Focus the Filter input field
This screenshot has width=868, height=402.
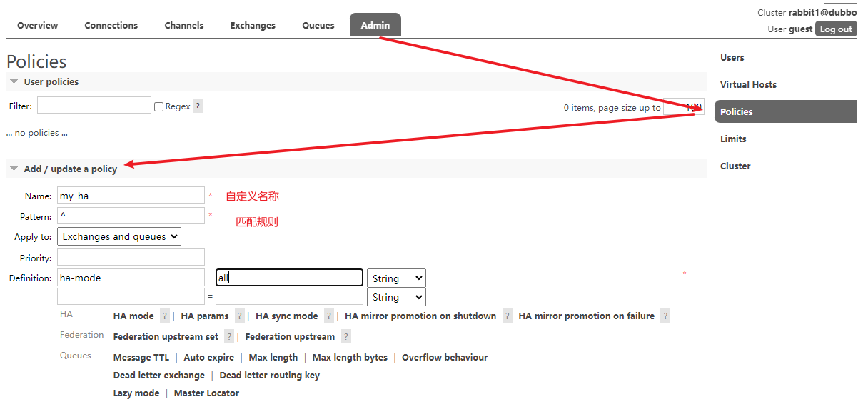pyautogui.click(x=94, y=105)
